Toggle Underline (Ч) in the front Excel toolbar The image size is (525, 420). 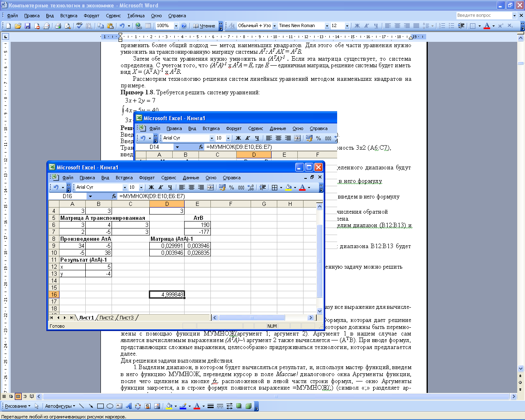(170, 187)
